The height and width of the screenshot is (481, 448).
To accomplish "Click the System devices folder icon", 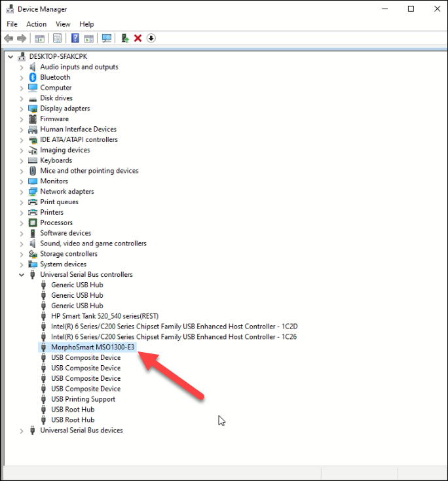I will pyautogui.click(x=33, y=264).
